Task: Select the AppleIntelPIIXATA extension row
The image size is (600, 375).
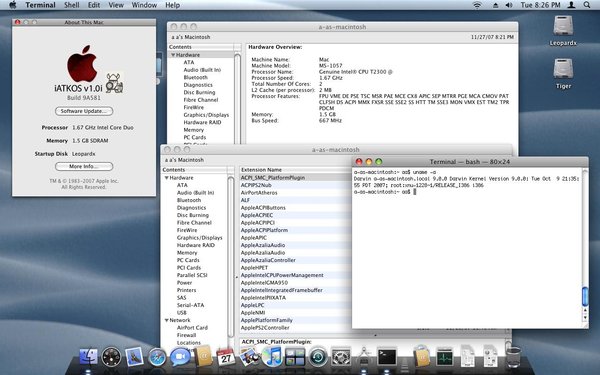Action: click(295, 298)
